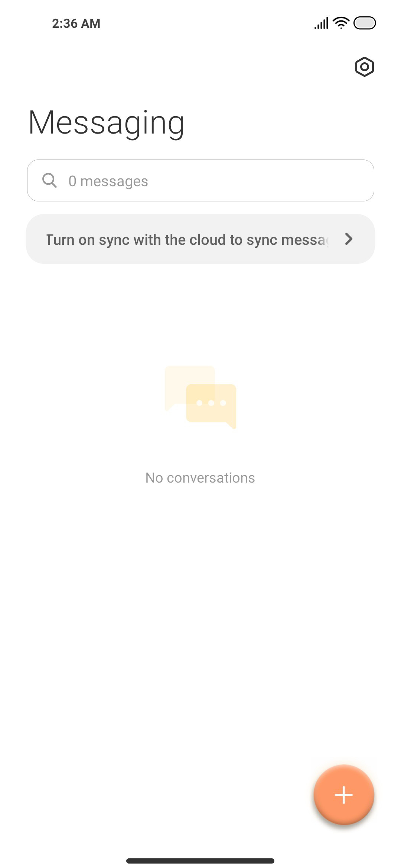
Task: Tap the orange plus button to compose
Action: tap(344, 795)
